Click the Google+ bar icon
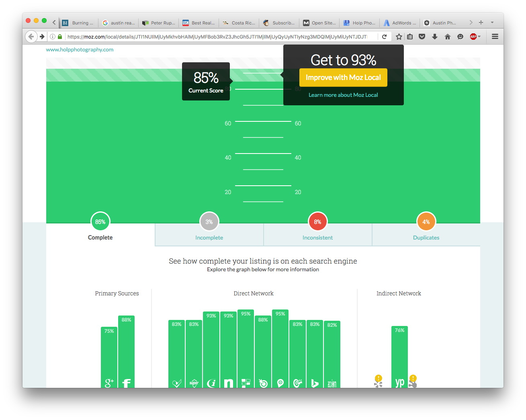526x420 pixels. pyautogui.click(x=109, y=383)
